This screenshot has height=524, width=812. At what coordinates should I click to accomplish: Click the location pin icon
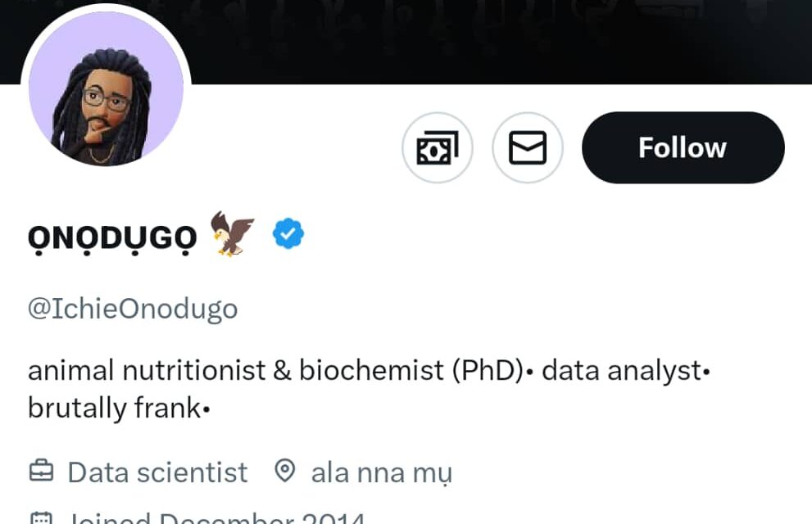[x=284, y=472]
